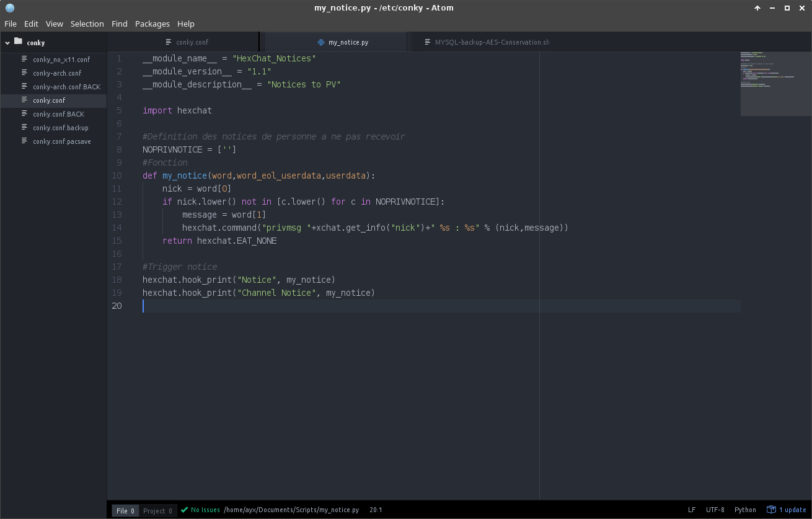812x519 pixels.
Task: Show linter issues for Project scope
Action: [157, 511]
